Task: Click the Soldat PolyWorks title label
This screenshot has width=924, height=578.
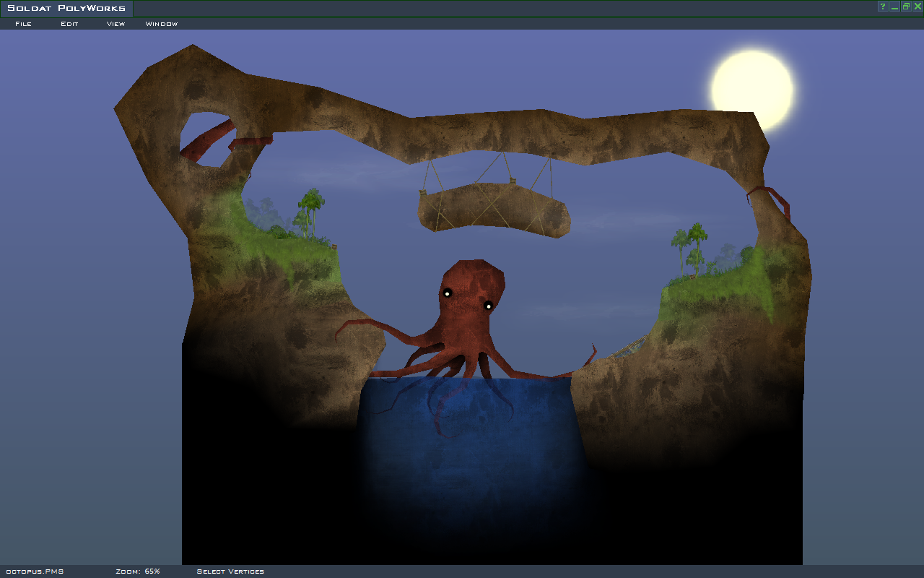Action: point(66,9)
